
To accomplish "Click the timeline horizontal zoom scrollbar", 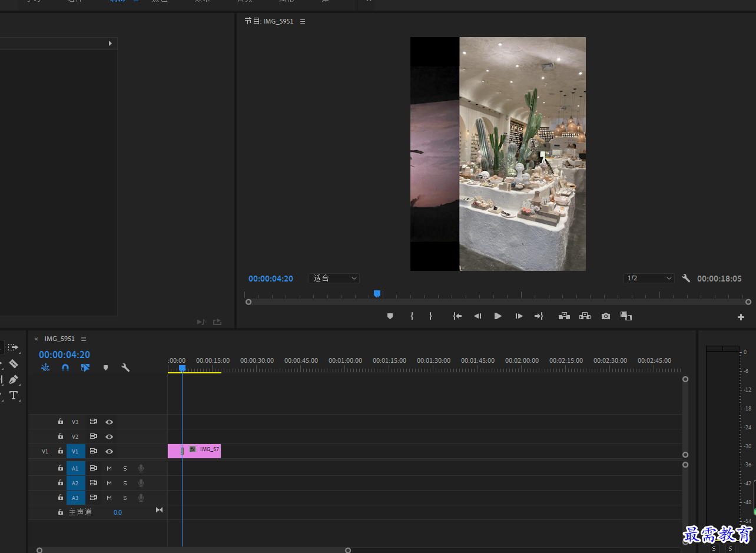I will tap(194, 550).
